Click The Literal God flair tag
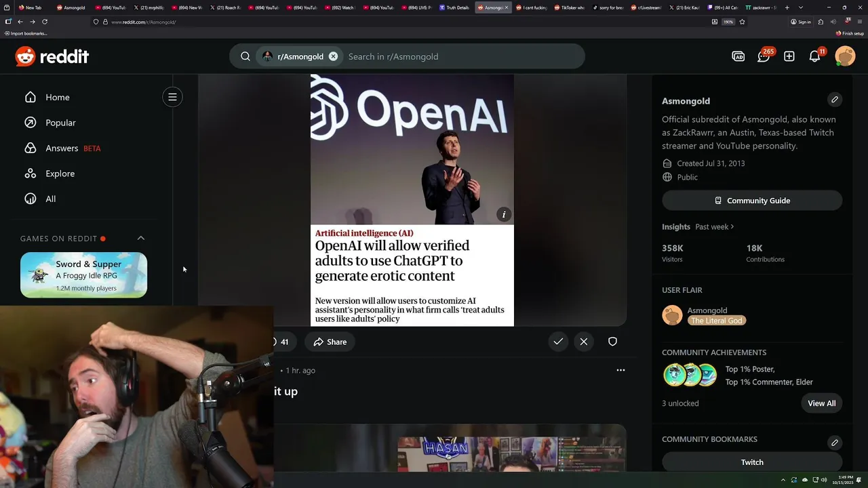The height and width of the screenshot is (488, 868). coord(717,321)
